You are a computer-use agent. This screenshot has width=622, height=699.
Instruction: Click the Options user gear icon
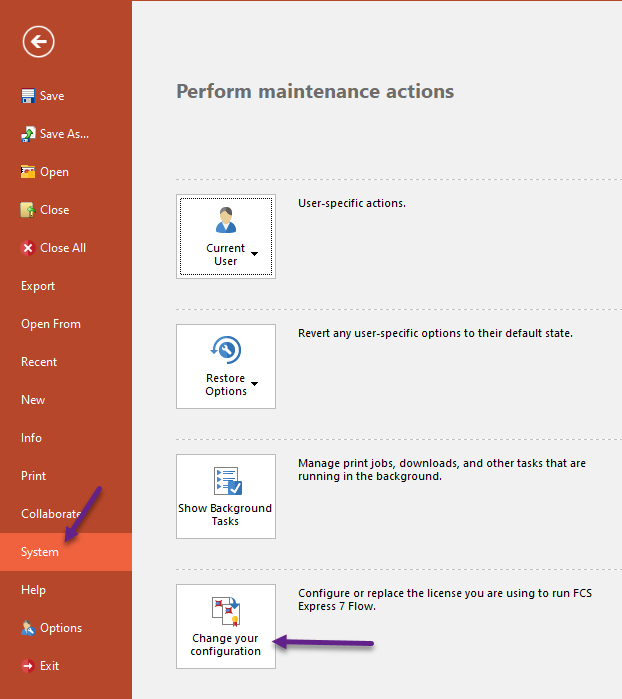pyautogui.click(x=28, y=628)
